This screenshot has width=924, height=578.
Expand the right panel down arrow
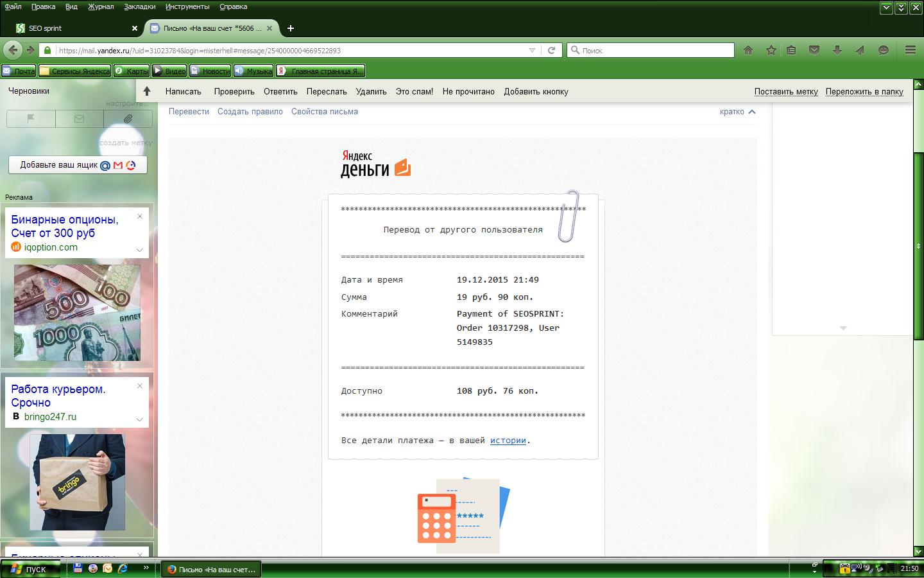tap(843, 328)
